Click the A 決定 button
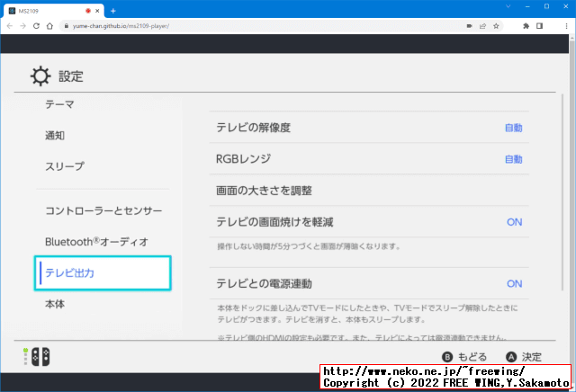 point(524,357)
